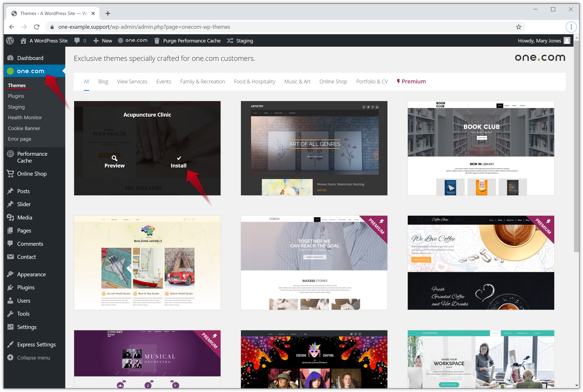
Task: Open the Chrome three-dot menu
Action: [571, 27]
